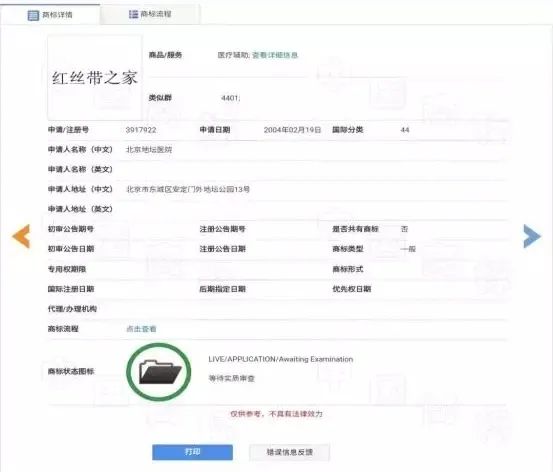Click the applicant name 北京地坛医院
Screen dimensions: 553x472
149,150
